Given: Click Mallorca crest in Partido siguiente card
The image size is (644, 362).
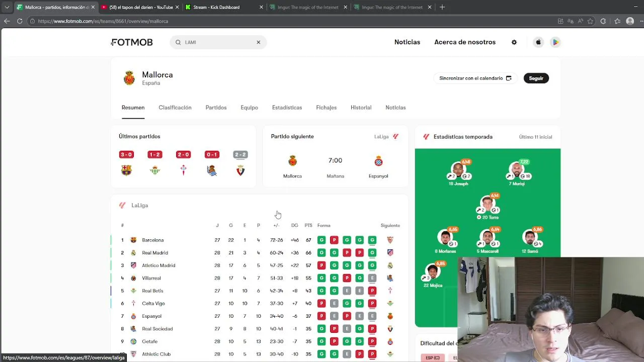Looking at the screenshot, I should 292,161.
